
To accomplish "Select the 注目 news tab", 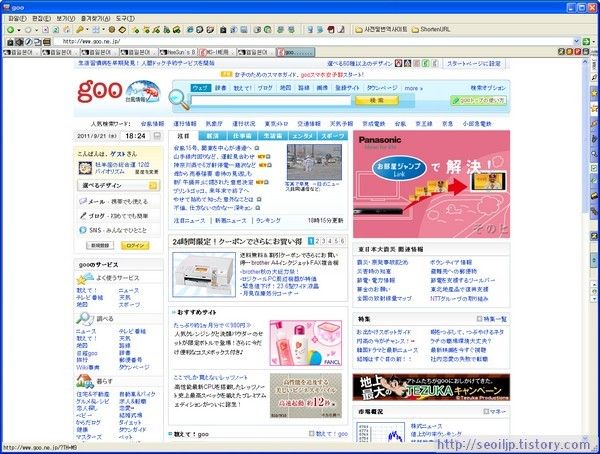I will coord(184,136).
